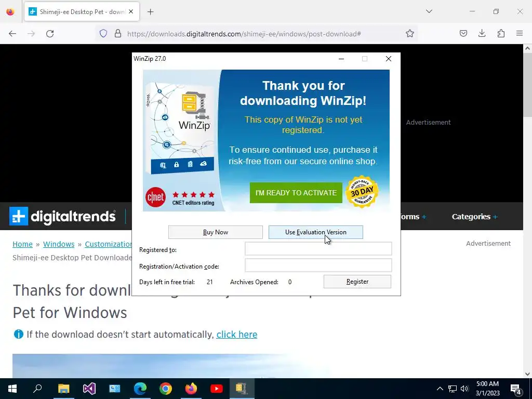Open File Explorer from the taskbar
The width and height of the screenshot is (532, 399).
63,389
